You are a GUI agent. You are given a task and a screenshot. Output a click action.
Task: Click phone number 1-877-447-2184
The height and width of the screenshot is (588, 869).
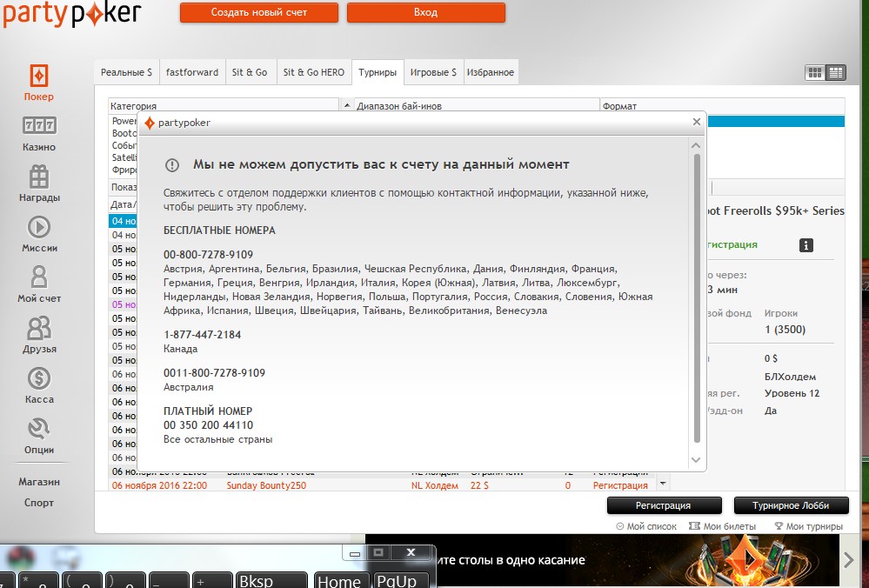(202, 335)
